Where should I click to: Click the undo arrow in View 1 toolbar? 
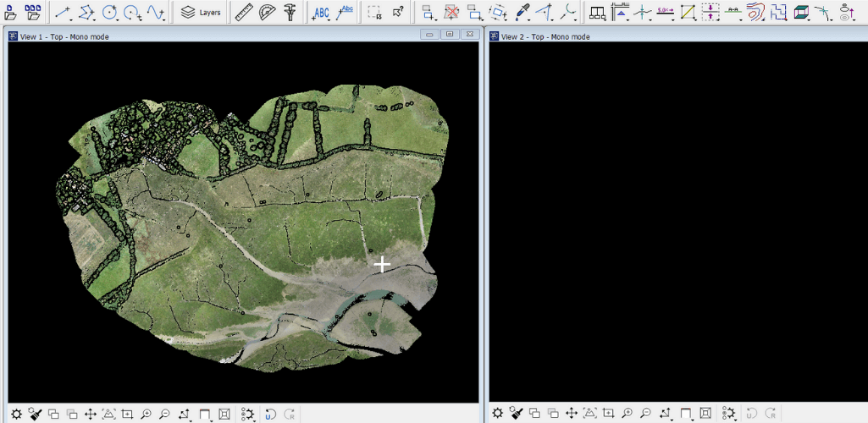tap(270, 414)
